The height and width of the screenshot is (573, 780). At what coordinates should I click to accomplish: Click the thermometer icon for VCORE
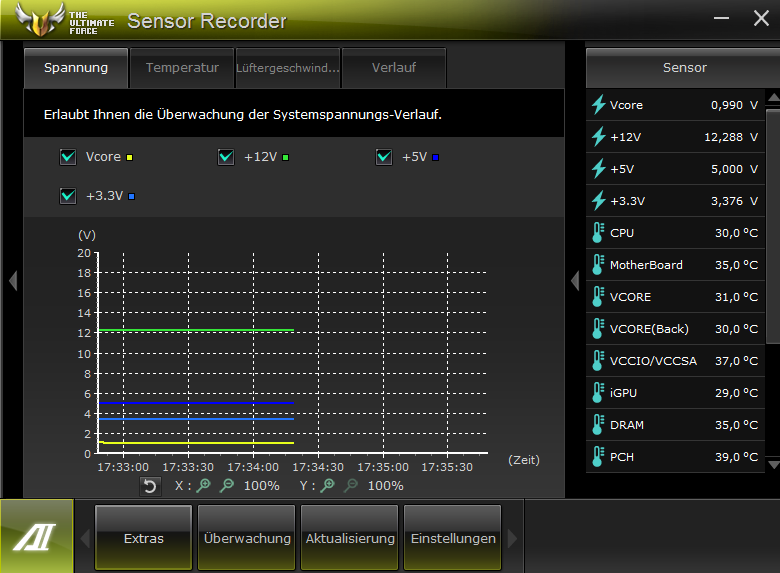coord(598,297)
